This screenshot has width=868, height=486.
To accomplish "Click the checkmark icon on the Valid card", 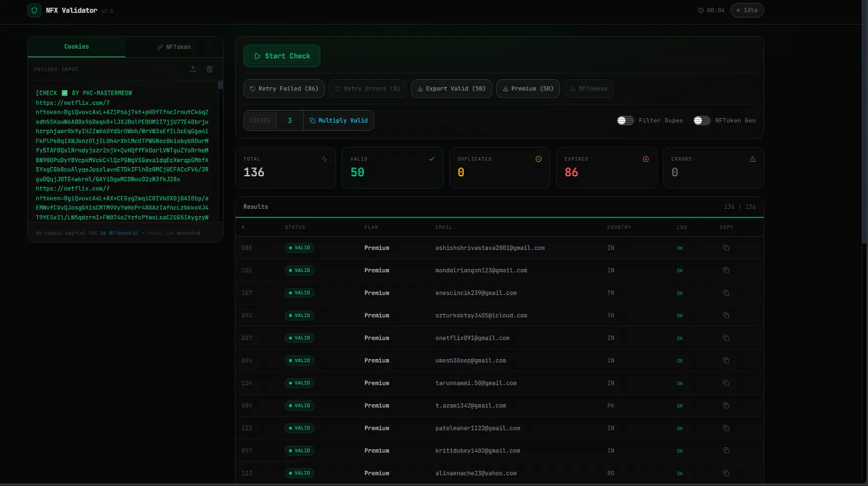I will point(432,159).
